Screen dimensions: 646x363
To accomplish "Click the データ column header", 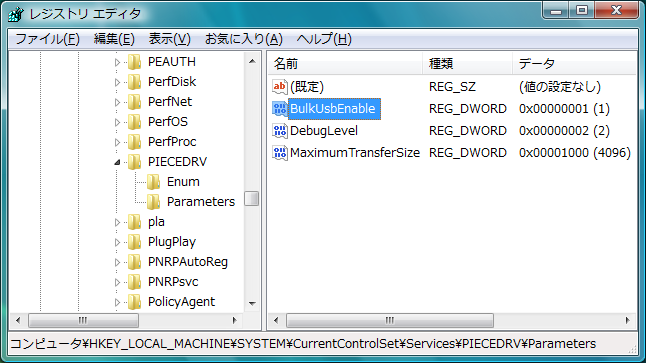I will [x=574, y=63].
